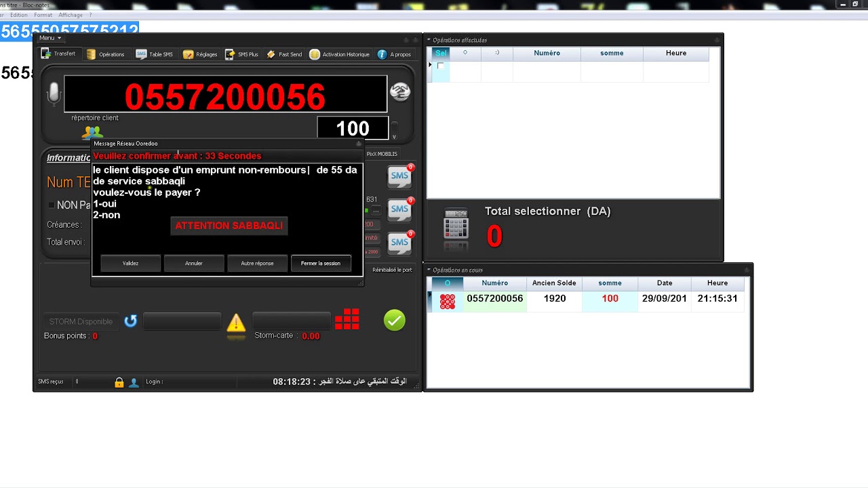Switch to the Transfert tab

[59, 54]
